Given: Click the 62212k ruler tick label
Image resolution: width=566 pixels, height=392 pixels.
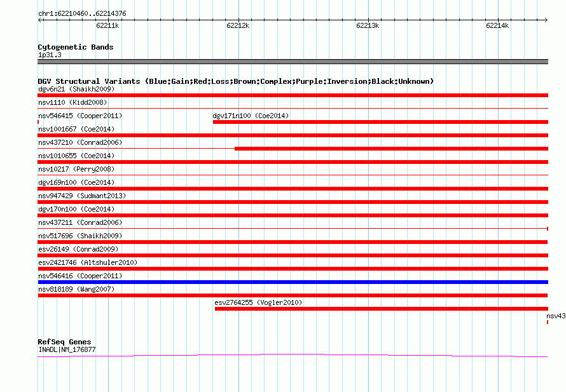Looking at the screenshot, I should [238, 25].
